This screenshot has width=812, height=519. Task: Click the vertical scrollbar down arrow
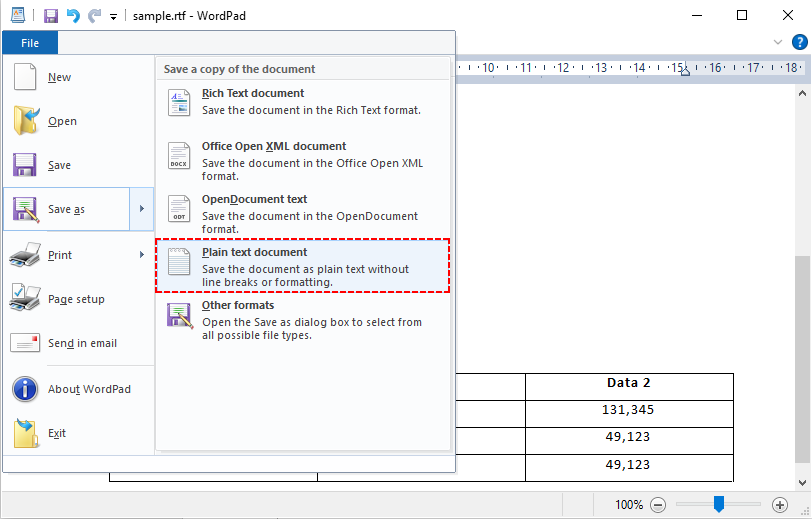(x=802, y=483)
